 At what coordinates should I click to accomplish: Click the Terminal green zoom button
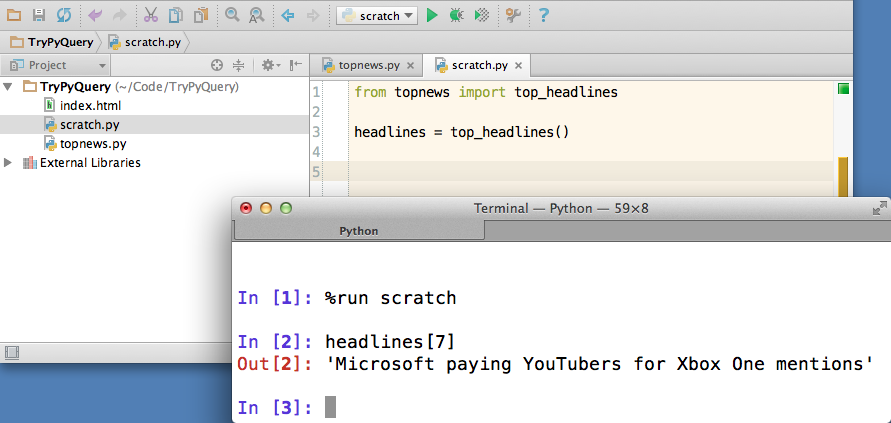(x=286, y=209)
